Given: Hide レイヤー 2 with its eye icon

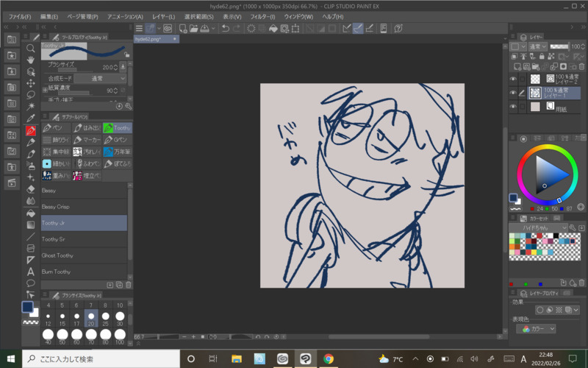Looking at the screenshot, I should click(x=513, y=79).
